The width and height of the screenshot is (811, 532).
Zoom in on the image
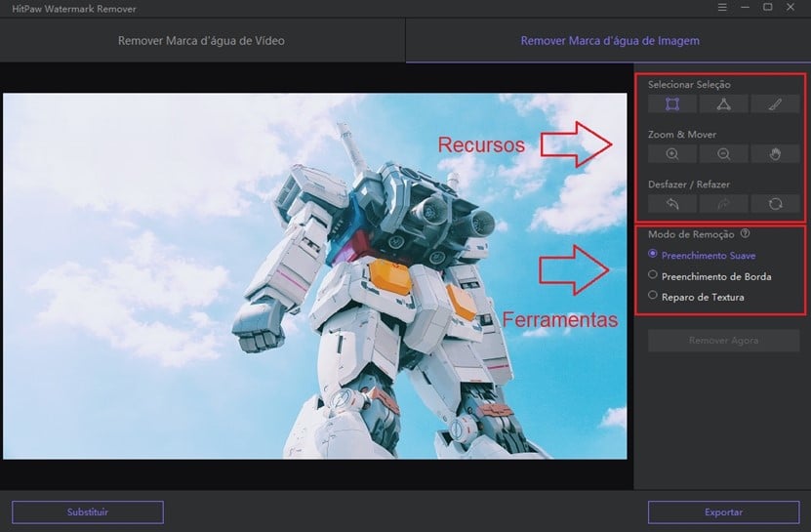(x=672, y=154)
